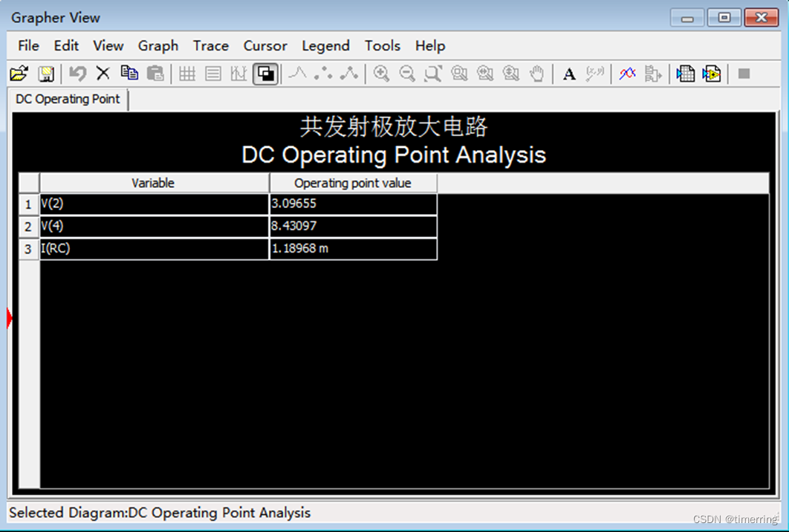Minimize the Grapher View window
Image resolution: width=789 pixels, height=532 pixels.
tap(687, 18)
